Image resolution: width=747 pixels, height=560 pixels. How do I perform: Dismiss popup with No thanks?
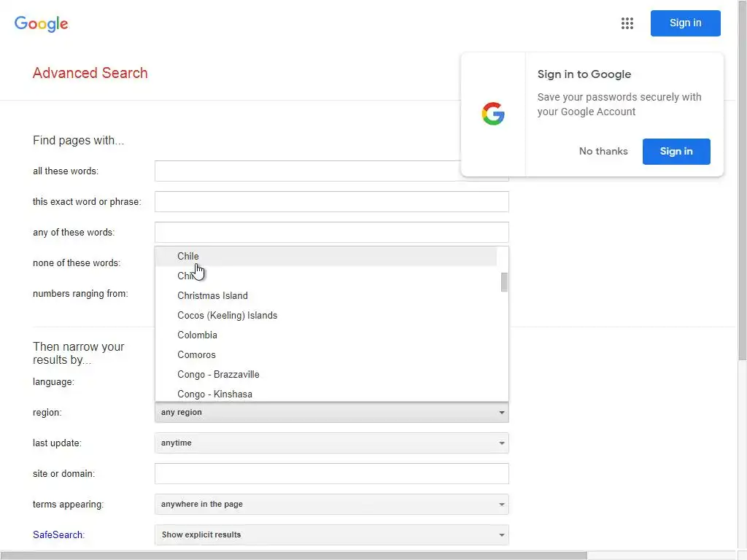point(603,152)
